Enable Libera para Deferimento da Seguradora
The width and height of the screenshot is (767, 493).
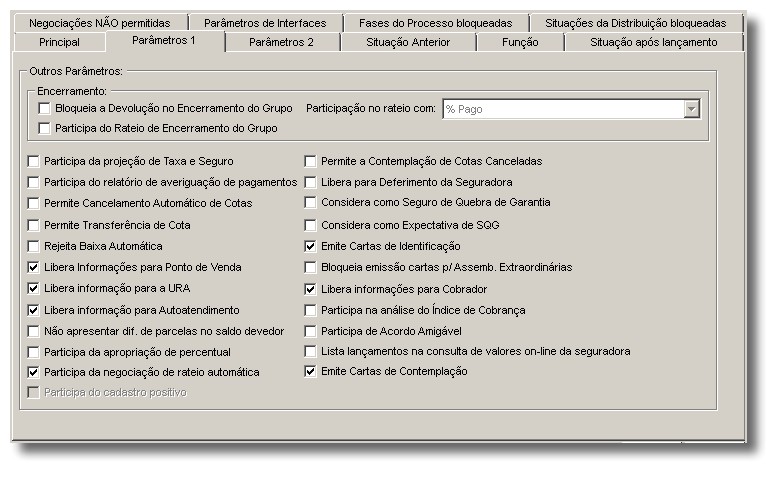pos(310,182)
